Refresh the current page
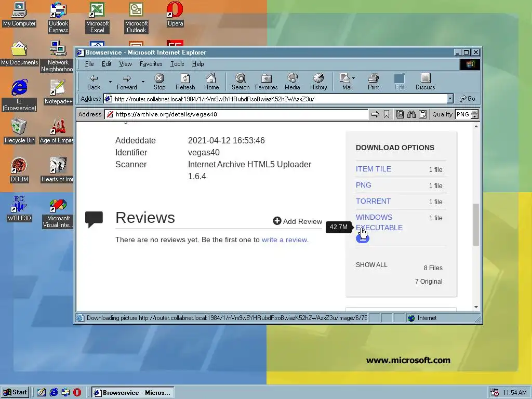 click(185, 82)
